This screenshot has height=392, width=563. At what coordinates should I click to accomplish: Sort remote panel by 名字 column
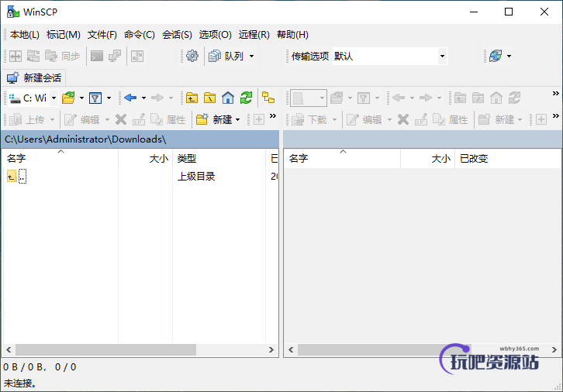(343, 158)
